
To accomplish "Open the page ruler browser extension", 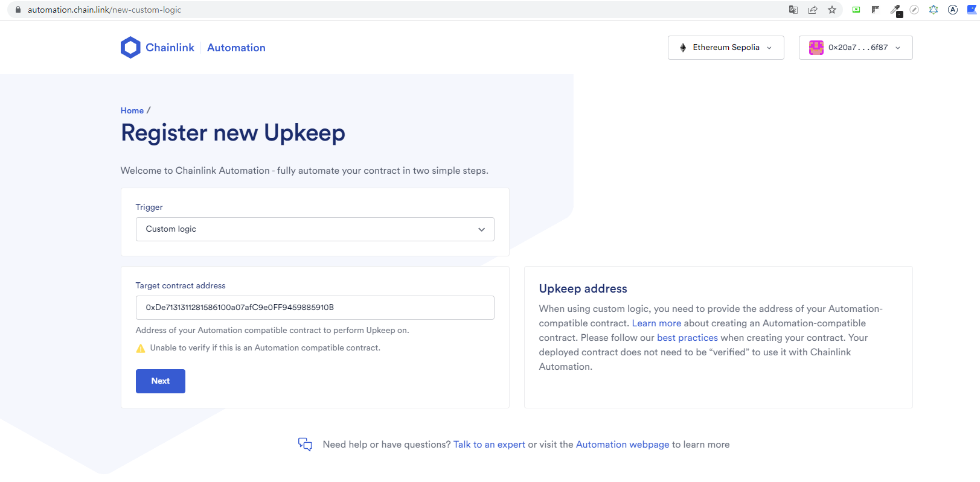I will 876,10.
